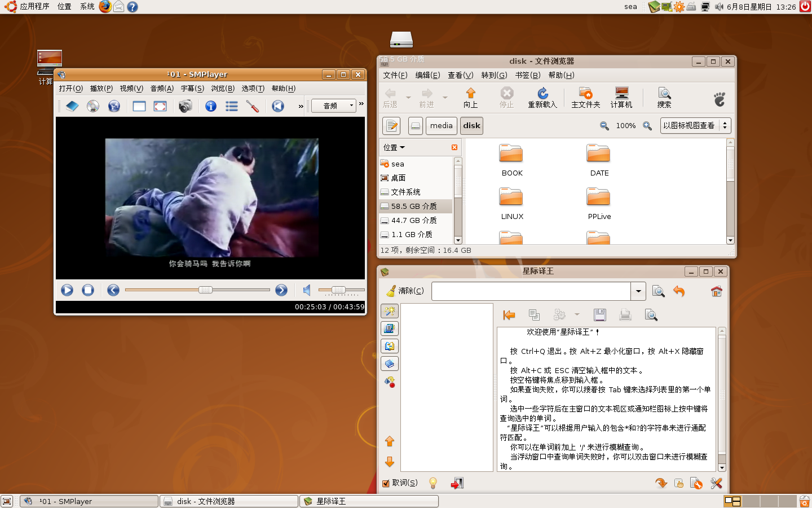Open the forward history dropdown arrow beside 前进
This screenshot has height=508, width=812.
point(445,98)
